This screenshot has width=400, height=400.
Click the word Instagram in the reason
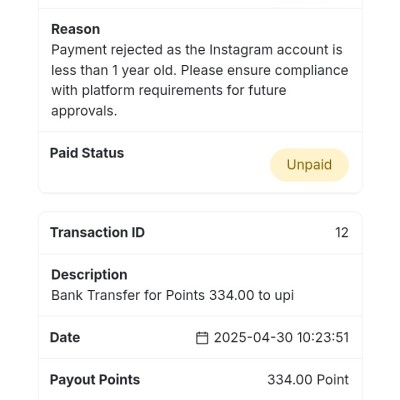241,50
